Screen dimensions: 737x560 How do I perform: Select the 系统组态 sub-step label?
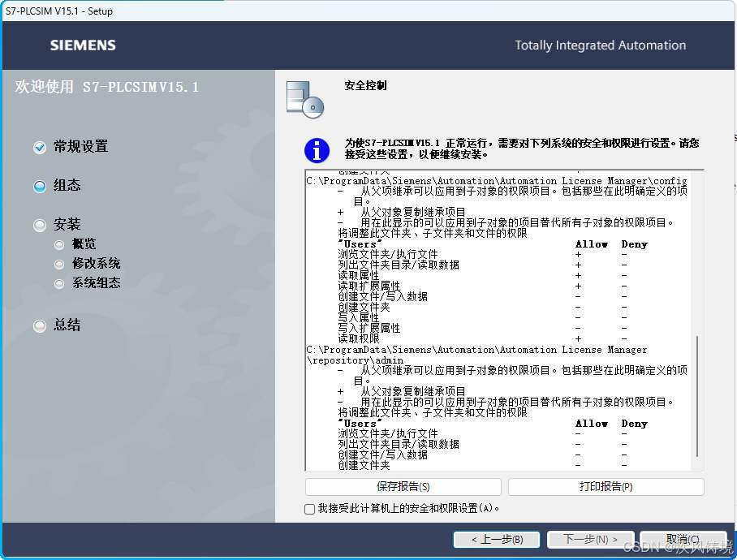point(97,282)
